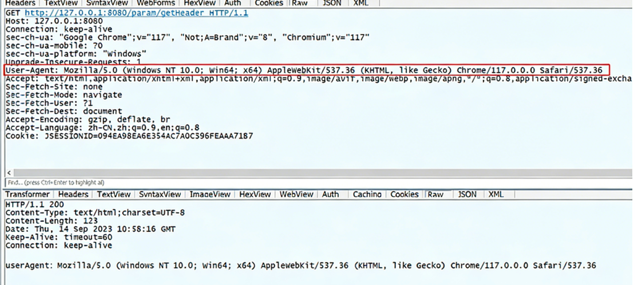Open the response WebView tab
Viewport: 644px width, 285px height.
(296, 194)
